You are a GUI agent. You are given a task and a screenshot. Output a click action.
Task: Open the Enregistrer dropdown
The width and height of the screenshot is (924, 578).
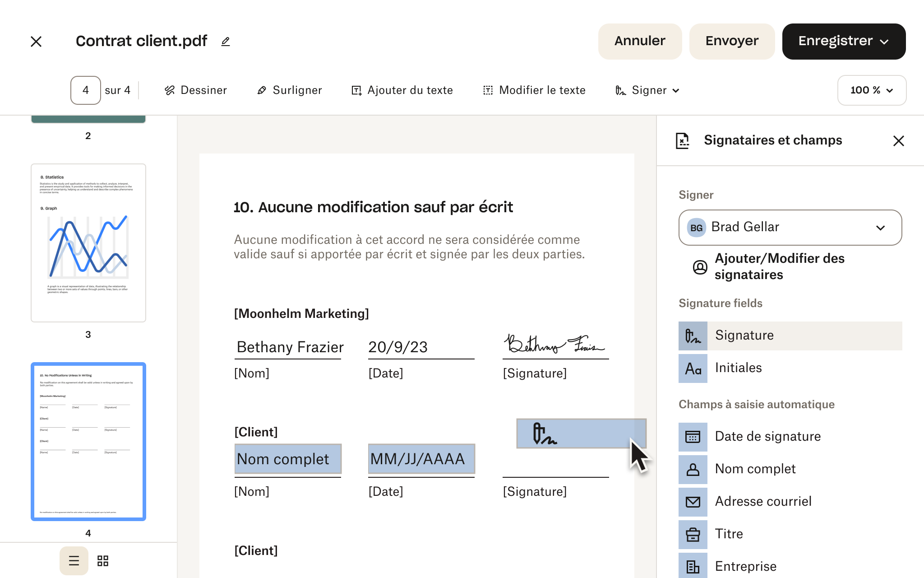click(844, 41)
